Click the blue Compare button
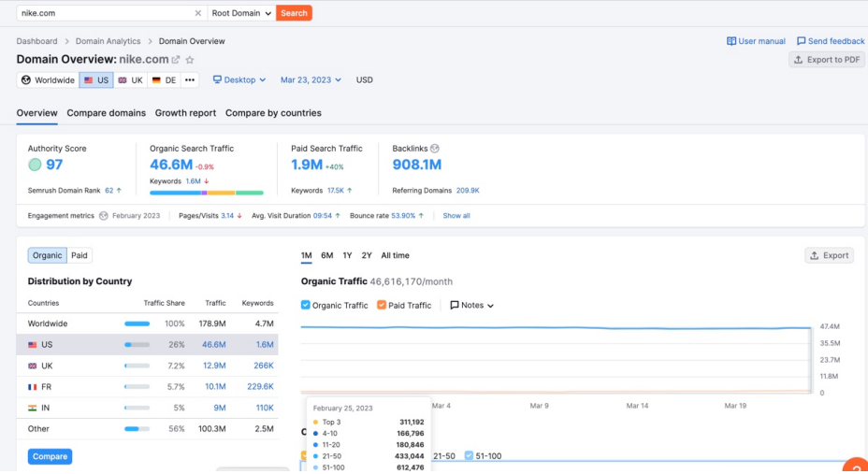 point(50,457)
